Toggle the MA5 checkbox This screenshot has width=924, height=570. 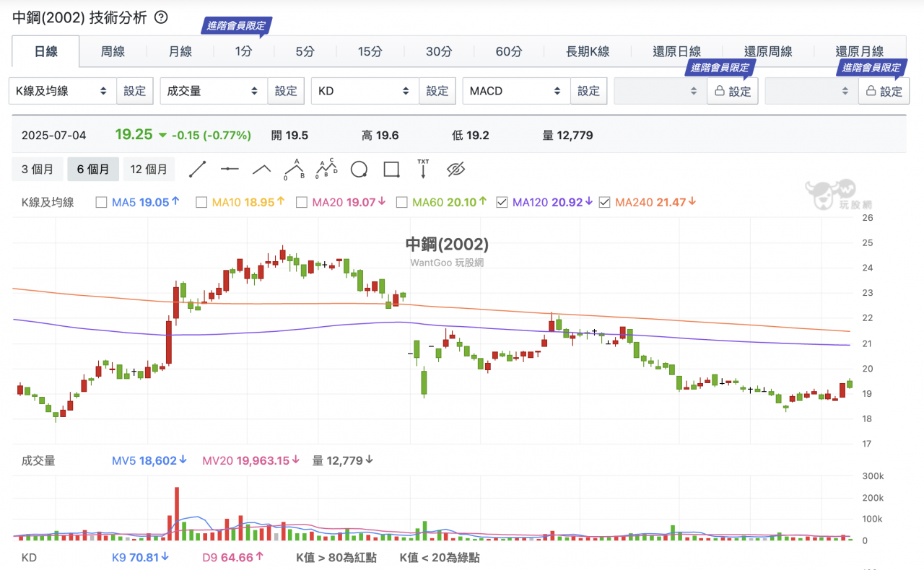coord(101,202)
